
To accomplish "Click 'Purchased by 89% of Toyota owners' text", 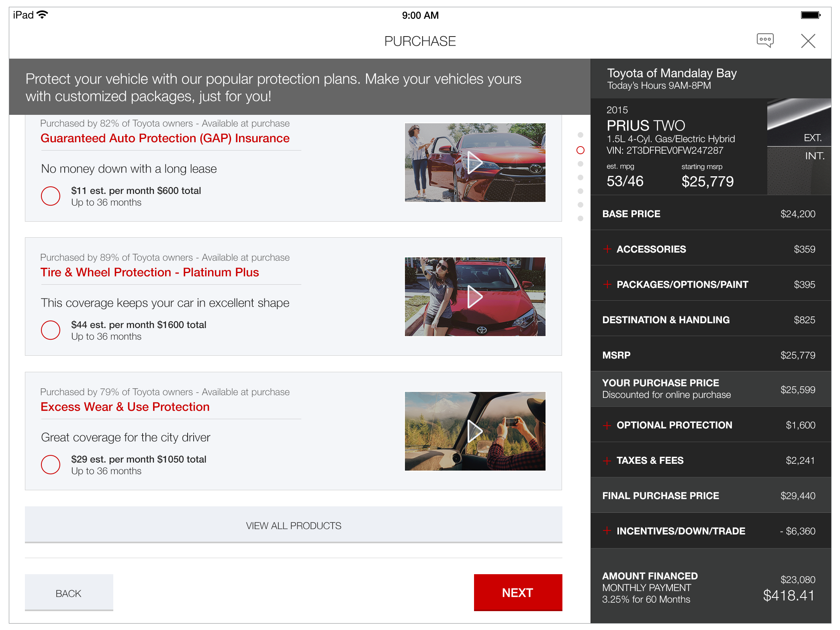I will point(116,257).
